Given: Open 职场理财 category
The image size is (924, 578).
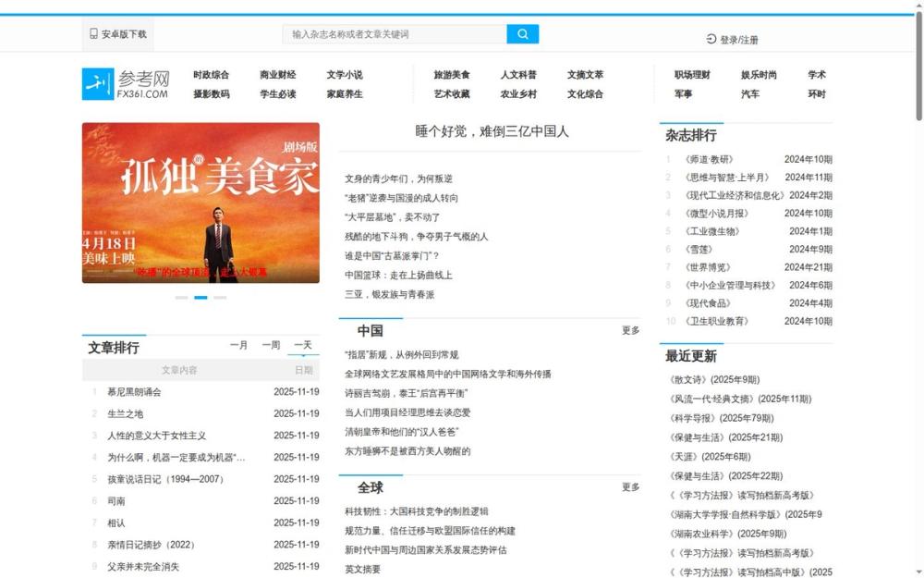Looking at the screenshot, I should (692, 75).
